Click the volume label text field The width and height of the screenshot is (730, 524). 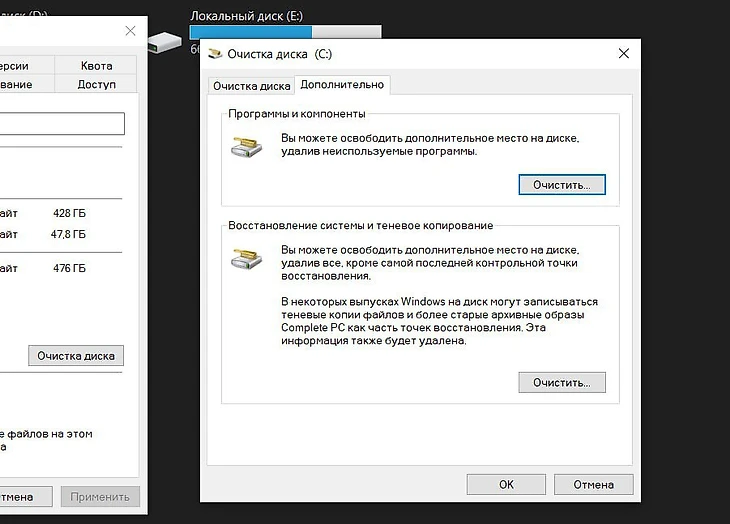click(x=60, y=123)
